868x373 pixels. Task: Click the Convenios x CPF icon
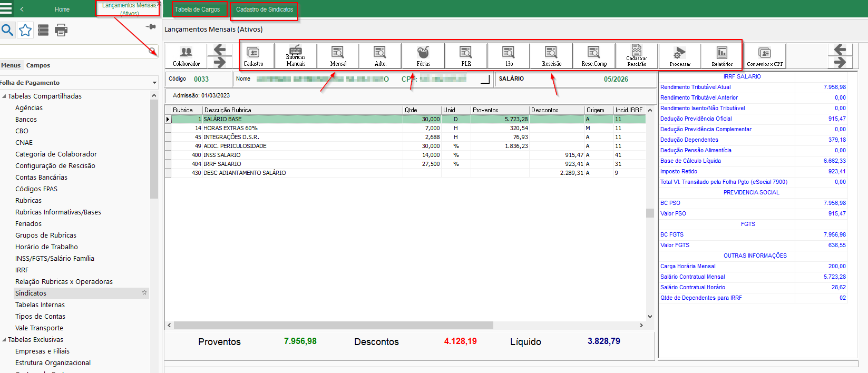click(765, 56)
